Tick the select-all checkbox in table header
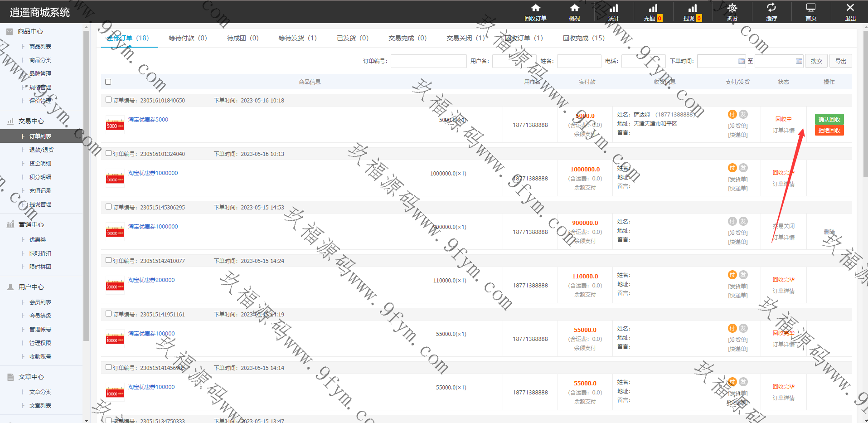Viewport: 868px width, 423px height. [108, 82]
